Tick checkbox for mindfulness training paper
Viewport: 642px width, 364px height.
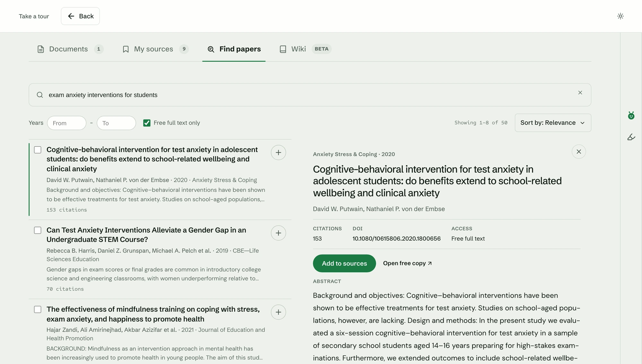[x=38, y=309]
